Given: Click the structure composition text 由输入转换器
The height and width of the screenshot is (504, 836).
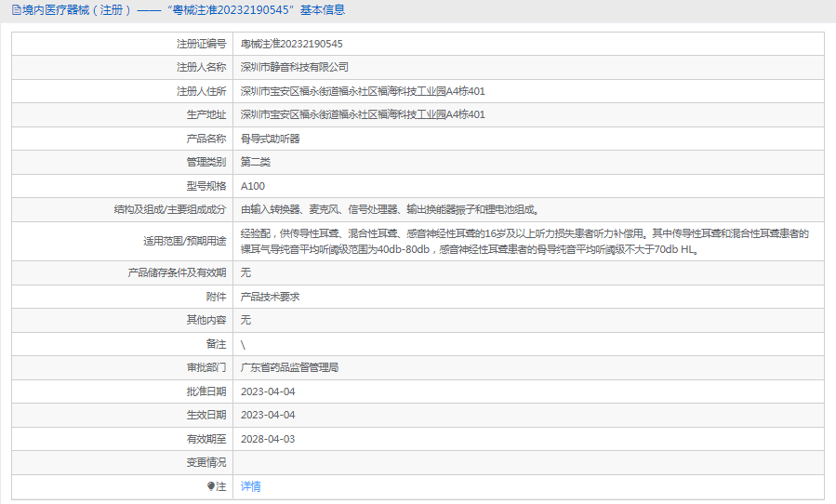Looking at the screenshot, I should [391, 209].
